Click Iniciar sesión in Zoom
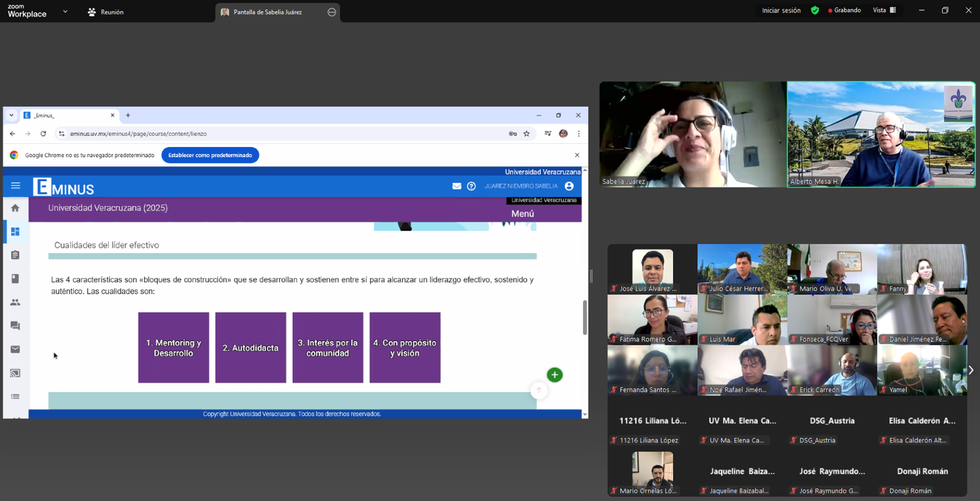The width and height of the screenshot is (980, 501). 781,10
